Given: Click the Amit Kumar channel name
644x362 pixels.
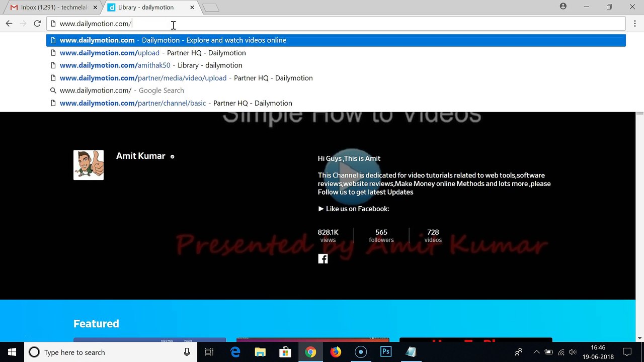Looking at the screenshot, I should click(x=141, y=156).
